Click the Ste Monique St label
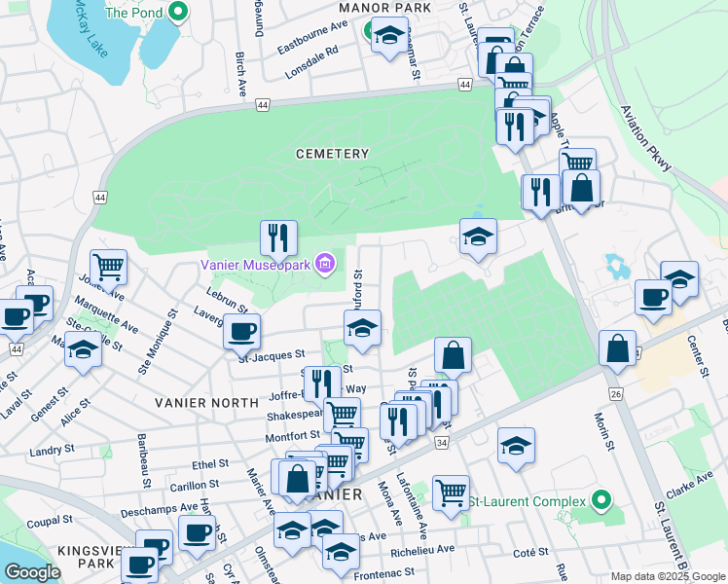The width and height of the screenshot is (728, 584). 158,342
